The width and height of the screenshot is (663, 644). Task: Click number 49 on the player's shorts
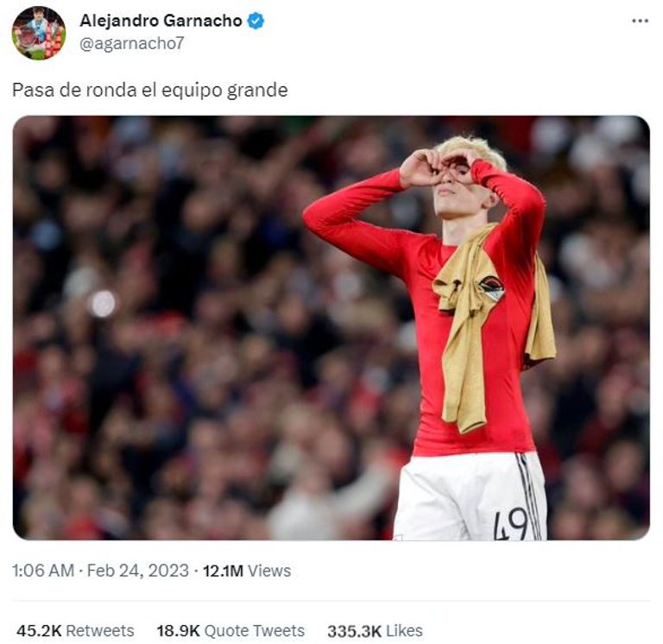click(511, 523)
